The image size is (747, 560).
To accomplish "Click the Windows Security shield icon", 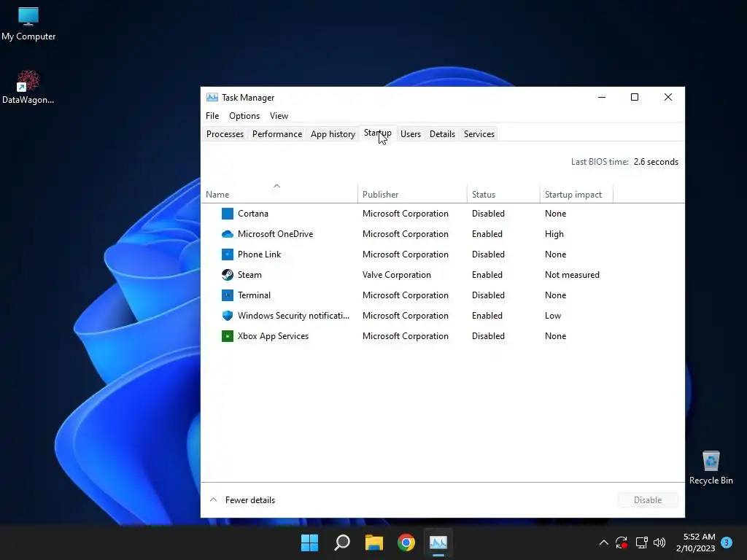I will tap(228, 316).
